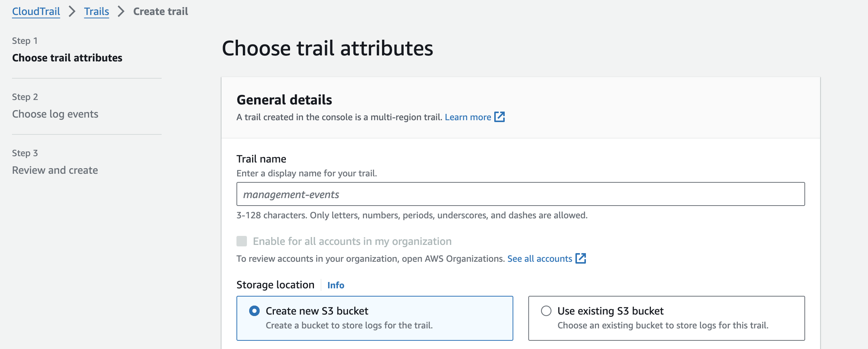Click the Learn more link
This screenshot has height=349, width=868.
pos(468,117)
